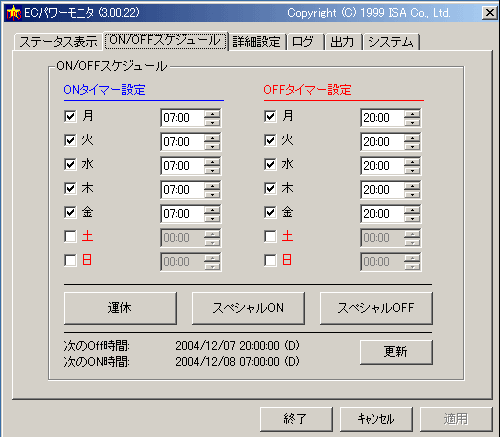Click the 火 OFF time field 20:00
The height and width of the screenshot is (437, 500).
pos(383,142)
